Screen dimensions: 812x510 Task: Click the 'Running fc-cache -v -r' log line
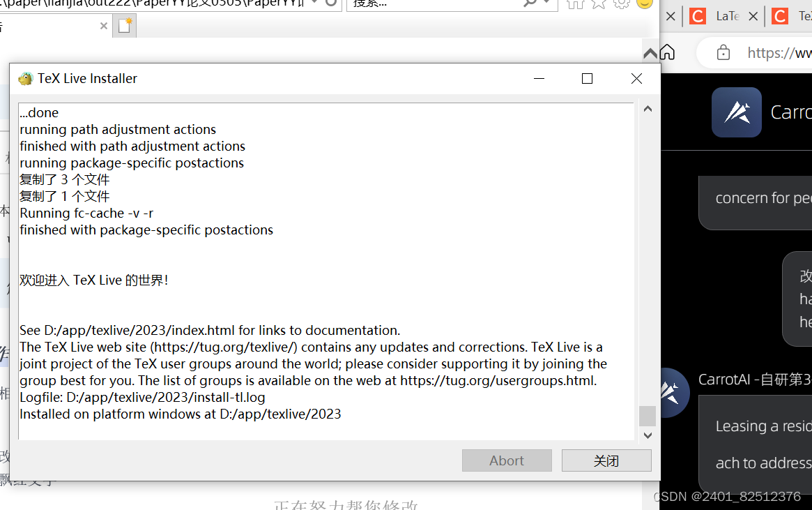click(86, 213)
